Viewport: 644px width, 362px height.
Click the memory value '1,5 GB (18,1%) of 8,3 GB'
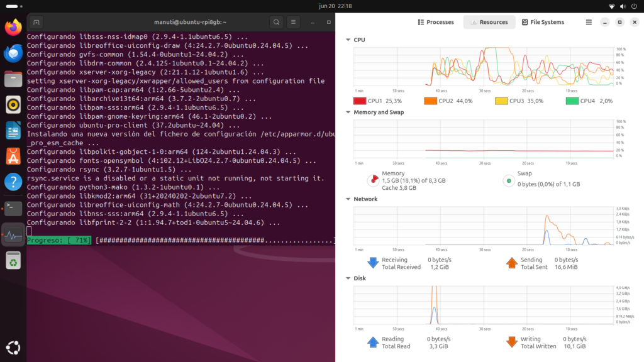414,180
